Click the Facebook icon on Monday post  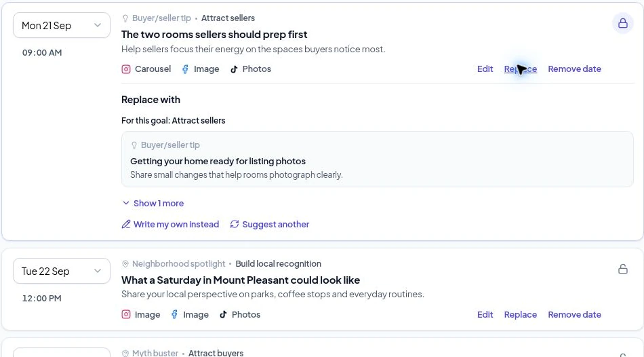(185, 69)
